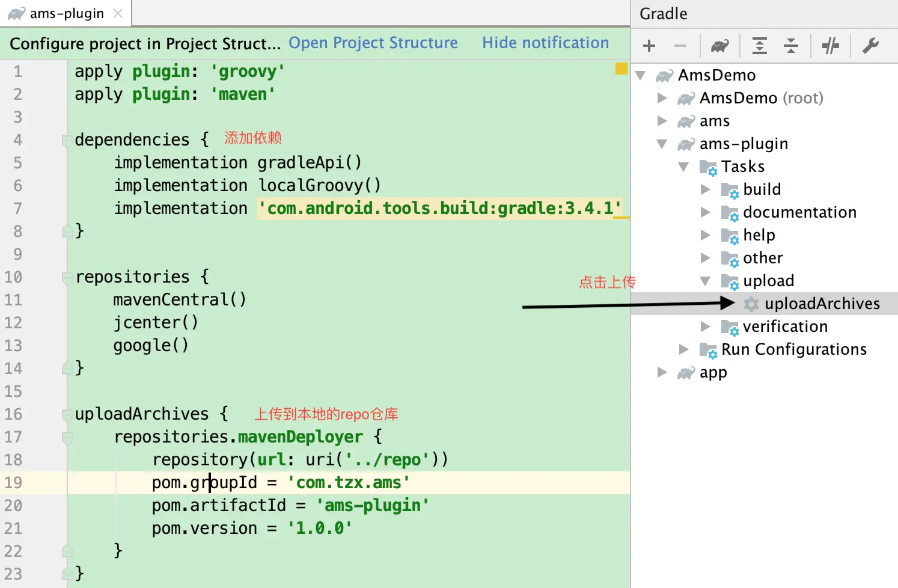The height and width of the screenshot is (588, 898).
Task: Expand all nodes in Gradle tree
Action: 760,46
